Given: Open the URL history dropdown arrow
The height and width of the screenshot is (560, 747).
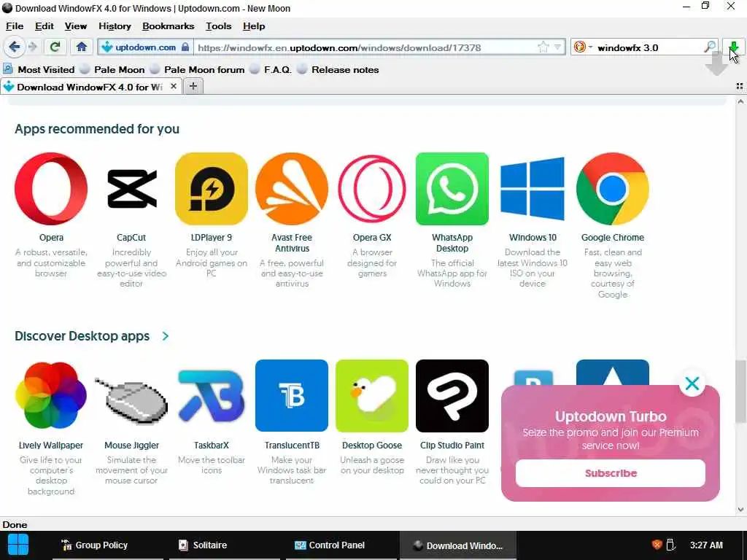Looking at the screenshot, I should click(558, 47).
